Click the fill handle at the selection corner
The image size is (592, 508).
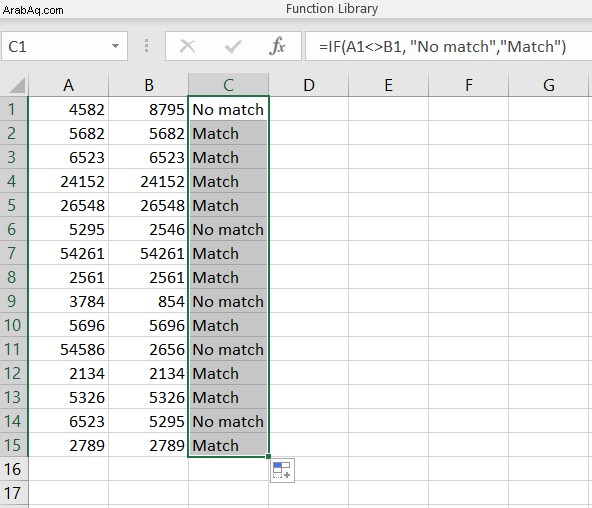(268, 456)
